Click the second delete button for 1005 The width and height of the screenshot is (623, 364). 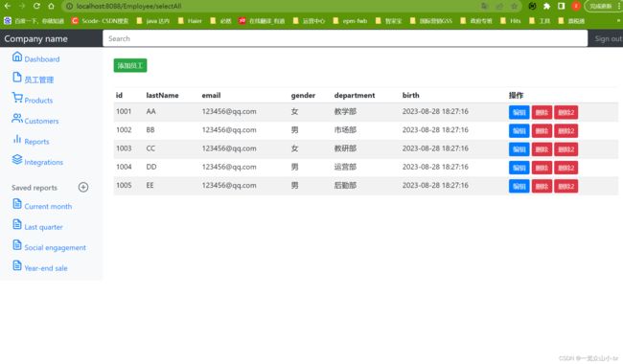[x=566, y=186]
